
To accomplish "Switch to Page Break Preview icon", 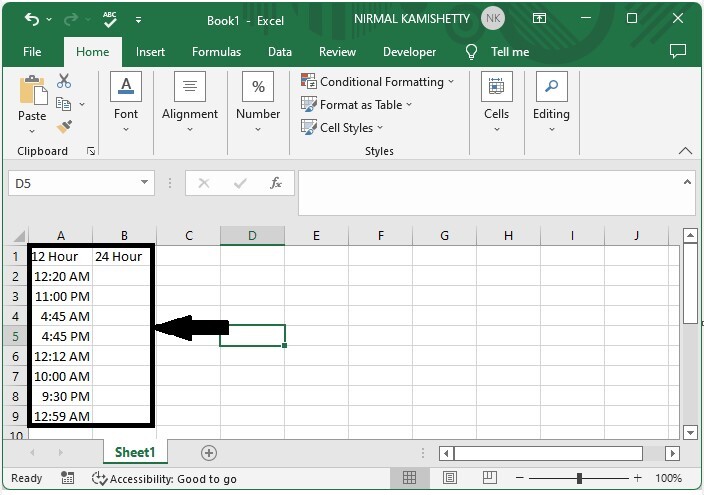I will tap(489, 477).
